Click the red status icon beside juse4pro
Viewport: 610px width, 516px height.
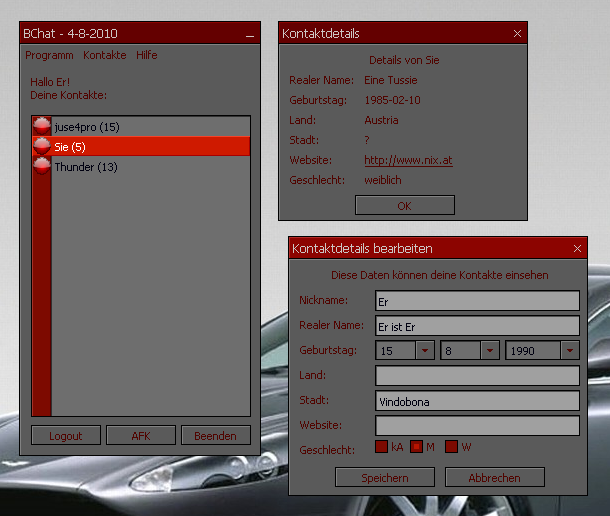click(x=42, y=126)
